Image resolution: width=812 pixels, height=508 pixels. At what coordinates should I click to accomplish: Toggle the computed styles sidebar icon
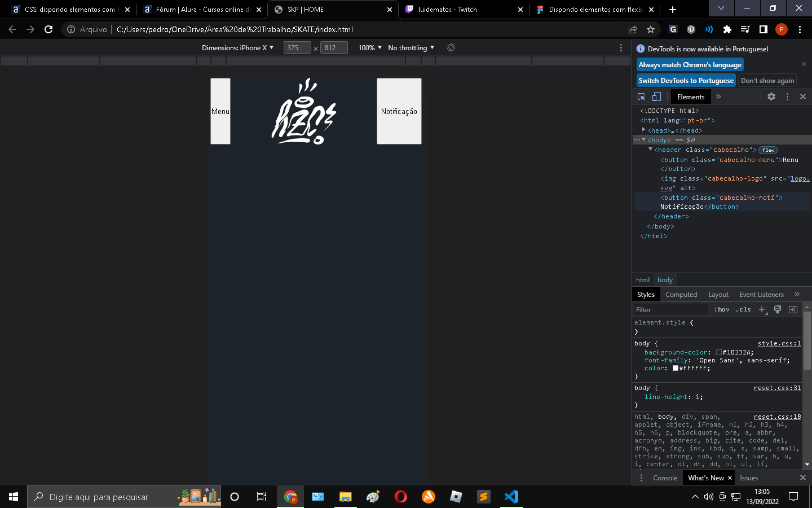point(793,309)
